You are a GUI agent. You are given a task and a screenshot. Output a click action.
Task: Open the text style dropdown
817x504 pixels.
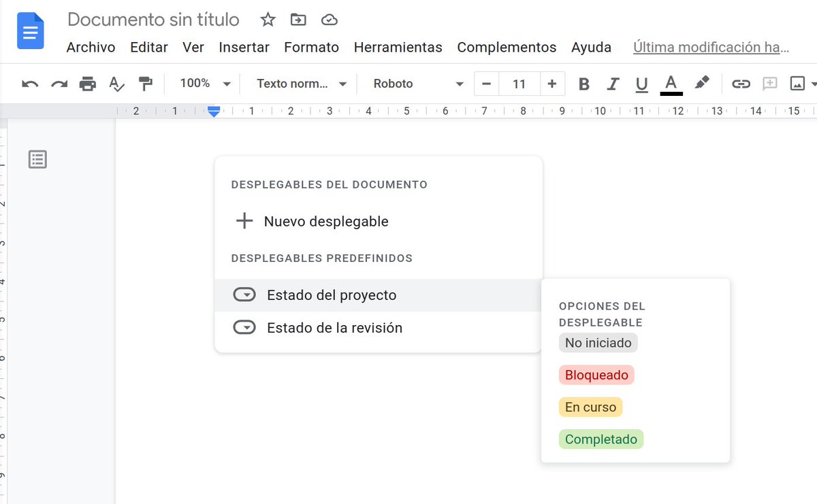[x=302, y=84]
